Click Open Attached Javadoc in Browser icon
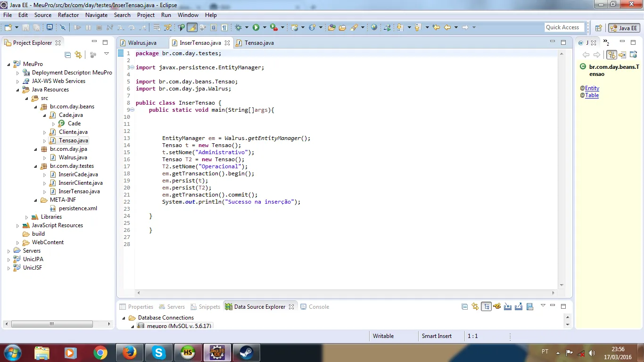Screen dimensions: 644x362 tap(633, 55)
